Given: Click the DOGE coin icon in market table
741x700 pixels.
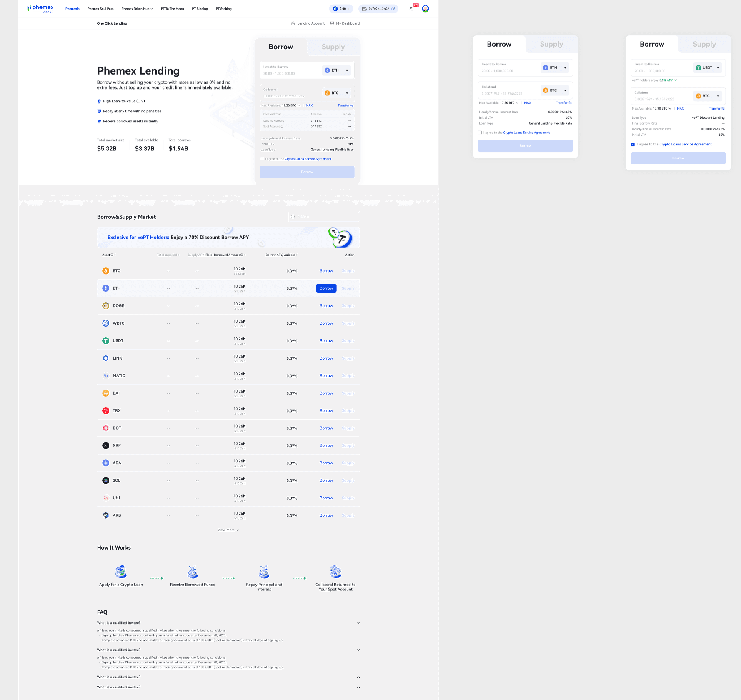Looking at the screenshot, I should point(106,306).
